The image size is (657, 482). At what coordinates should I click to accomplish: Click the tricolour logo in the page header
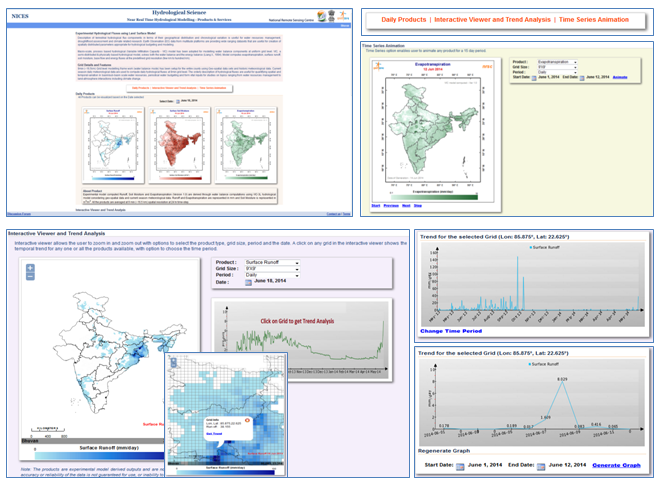(321, 16)
